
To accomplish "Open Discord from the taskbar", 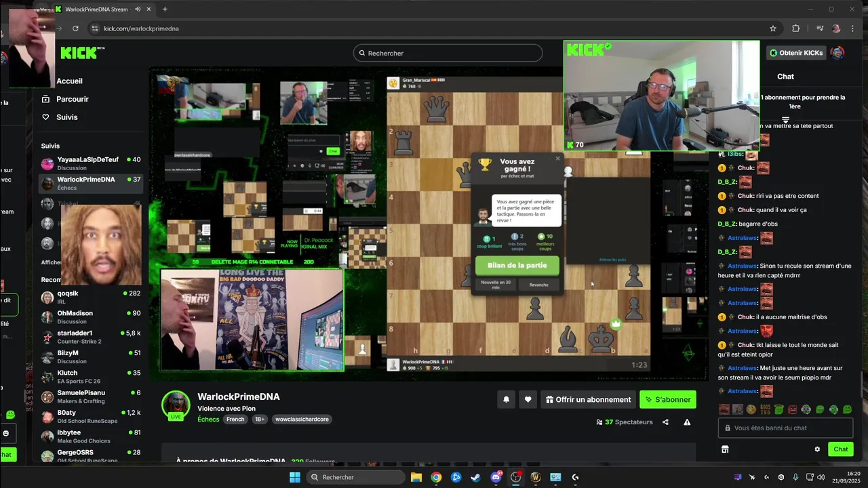I will coord(496,477).
